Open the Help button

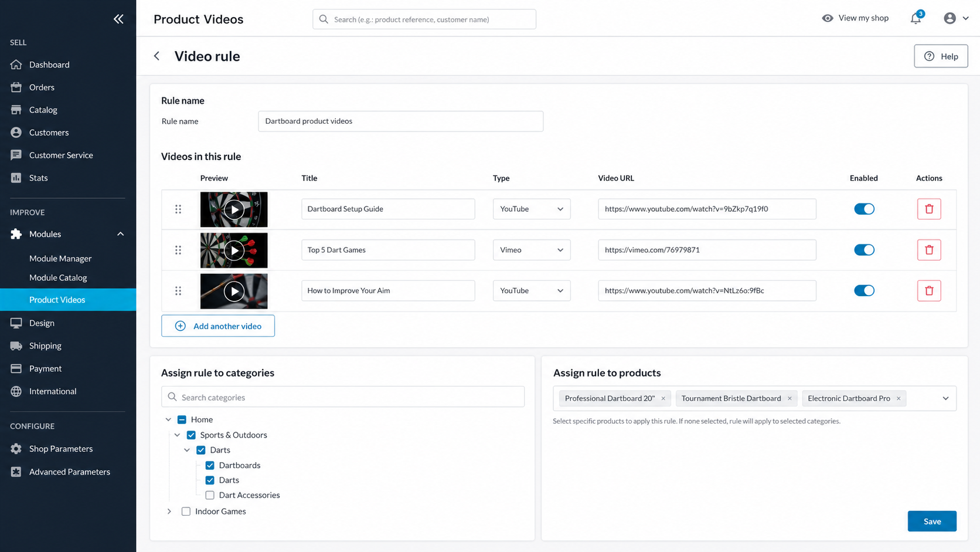[941, 56]
